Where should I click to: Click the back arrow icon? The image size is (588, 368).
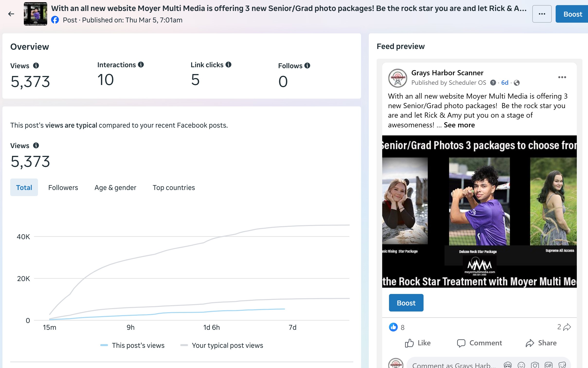(11, 14)
